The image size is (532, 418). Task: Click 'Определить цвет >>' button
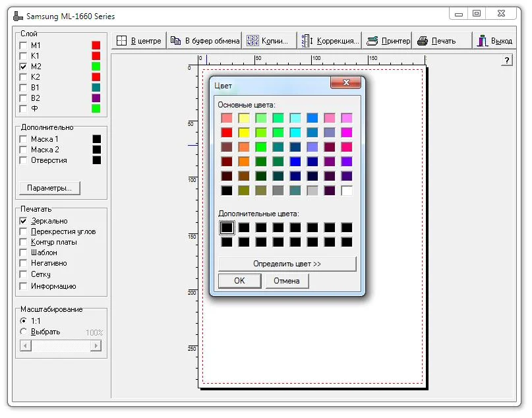287,264
